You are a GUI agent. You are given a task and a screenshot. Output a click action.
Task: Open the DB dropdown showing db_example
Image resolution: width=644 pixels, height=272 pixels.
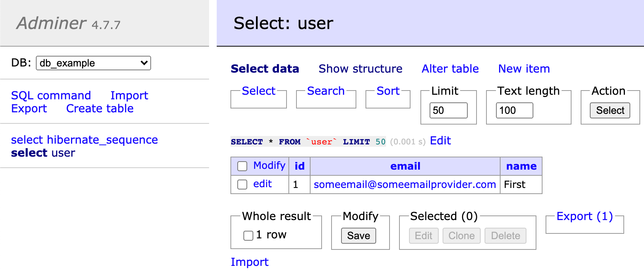click(93, 63)
